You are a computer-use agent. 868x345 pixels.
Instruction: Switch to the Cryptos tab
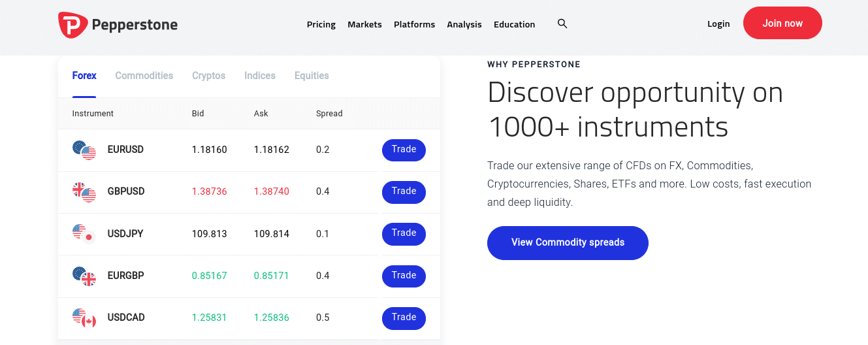[x=209, y=76]
